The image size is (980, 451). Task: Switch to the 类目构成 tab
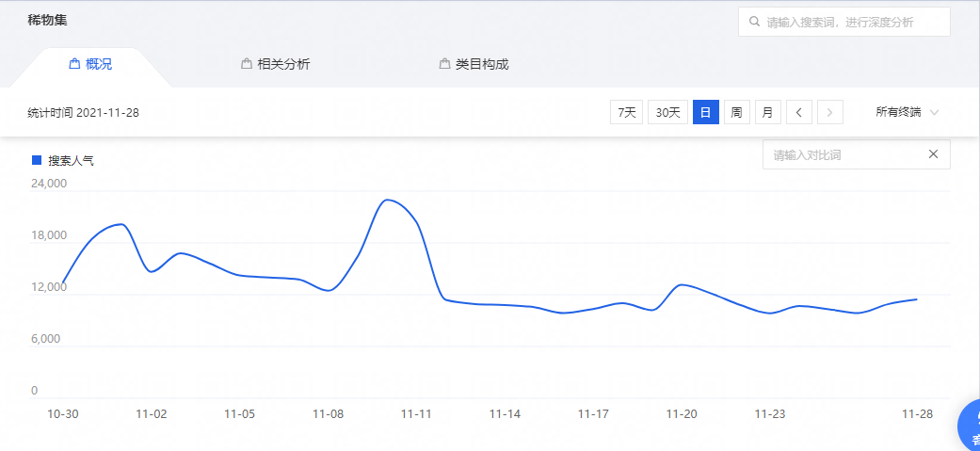click(481, 64)
